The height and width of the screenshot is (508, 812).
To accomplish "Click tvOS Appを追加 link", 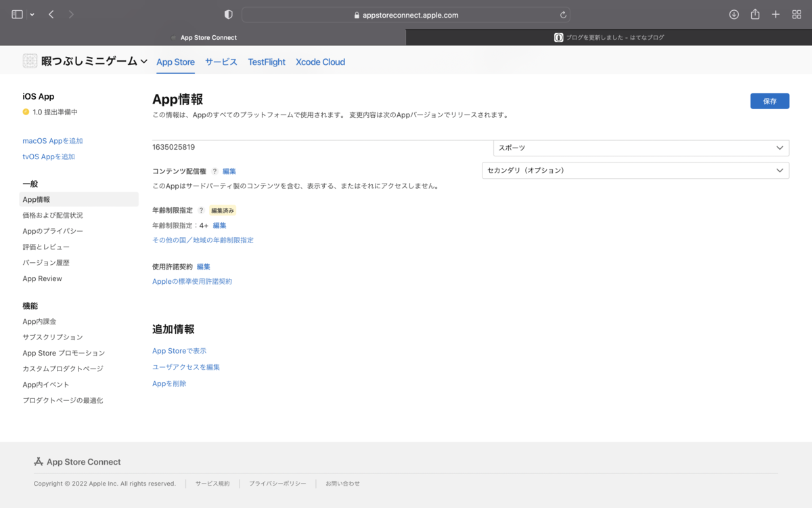I will [49, 156].
